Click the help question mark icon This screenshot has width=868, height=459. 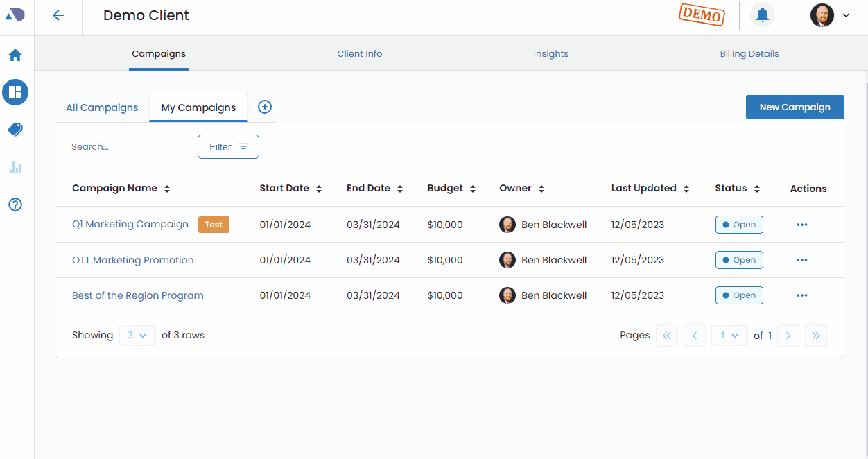15,205
